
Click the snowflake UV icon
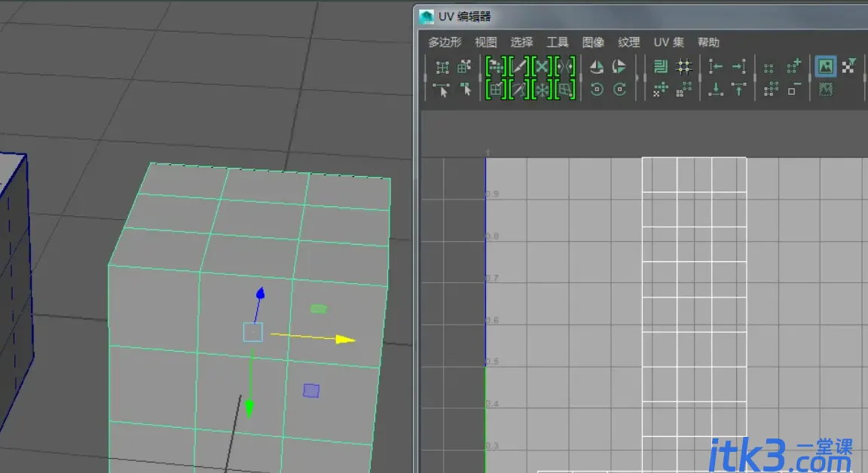pos(542,90)
